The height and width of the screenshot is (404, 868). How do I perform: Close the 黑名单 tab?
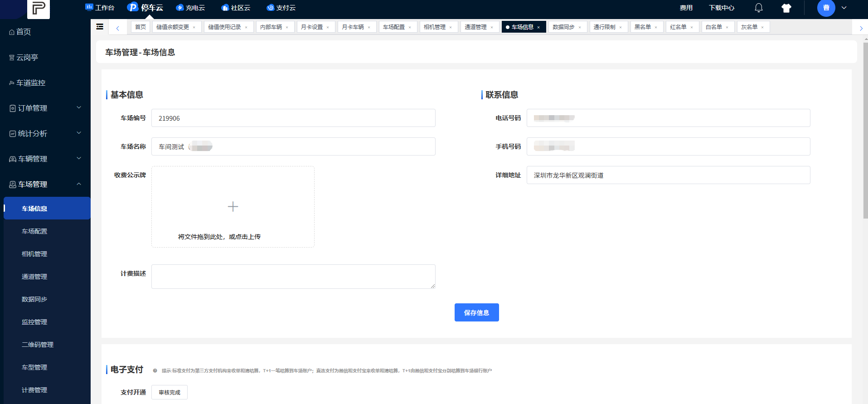pyautogui.click(x=656, y=27)
